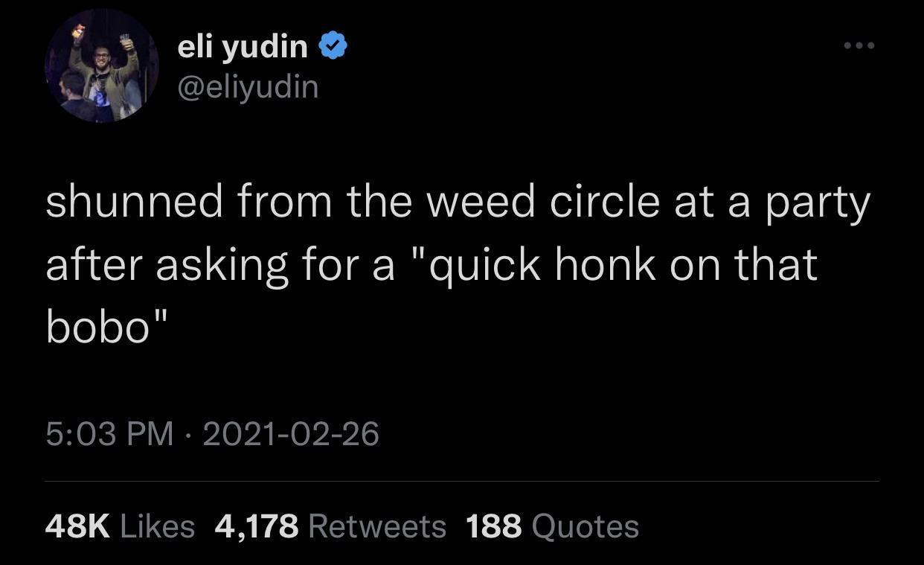Click the tweet timestamp 5:03 PM
Image resolution: width=924 pixels, height=565 pixels.
point(109,434)
